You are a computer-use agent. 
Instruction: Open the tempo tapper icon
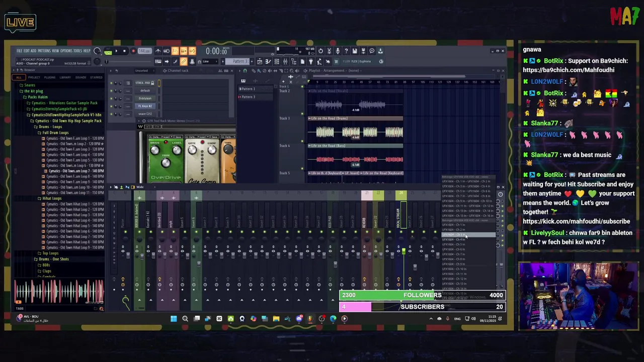pyautogui.click(x=319, y=61)
